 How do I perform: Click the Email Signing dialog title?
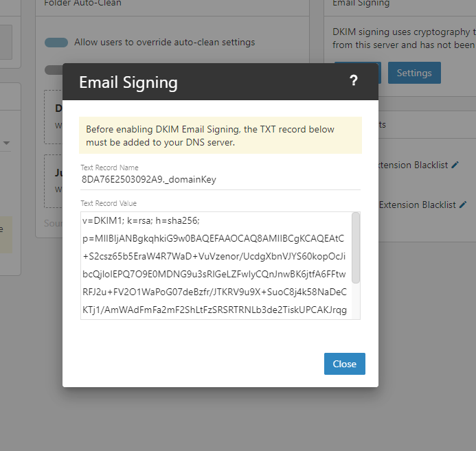coord(128,82)
